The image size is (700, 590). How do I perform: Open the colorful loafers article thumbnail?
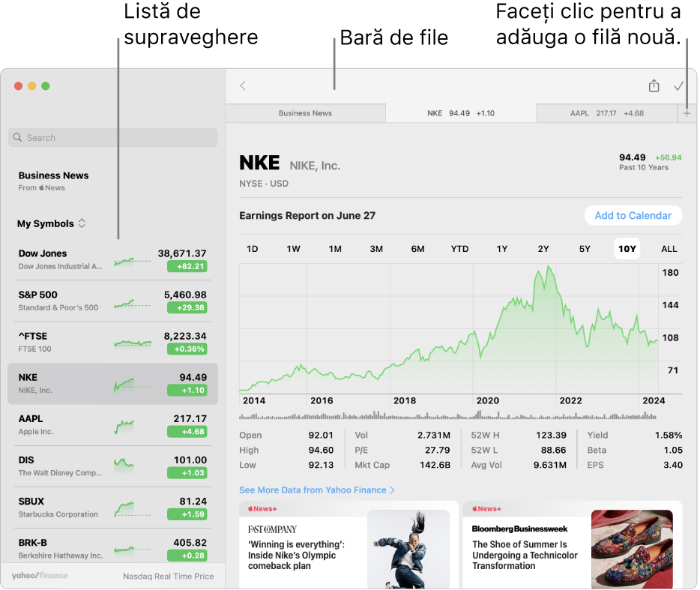[632, 550]
